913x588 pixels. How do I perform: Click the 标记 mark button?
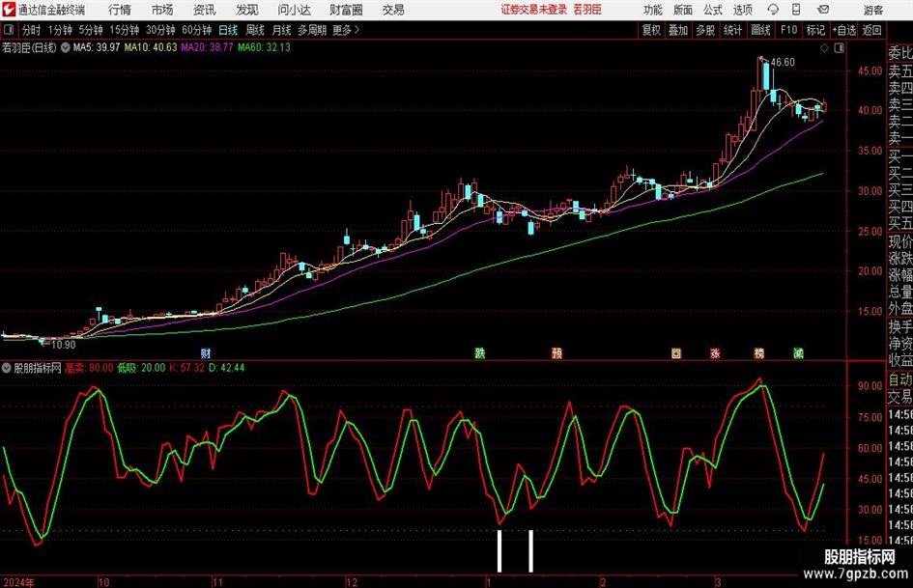pyautogui.click(x=815, y=30)
